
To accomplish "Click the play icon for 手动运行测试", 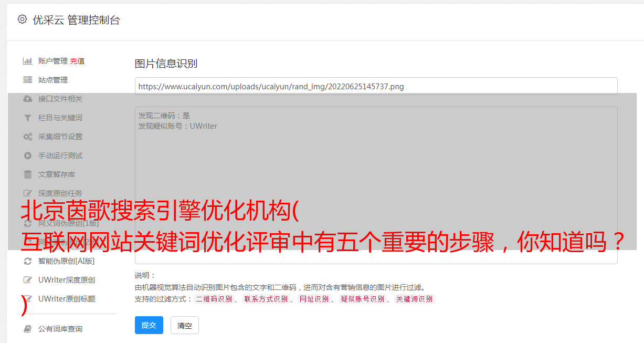I will tap(28, 155).
